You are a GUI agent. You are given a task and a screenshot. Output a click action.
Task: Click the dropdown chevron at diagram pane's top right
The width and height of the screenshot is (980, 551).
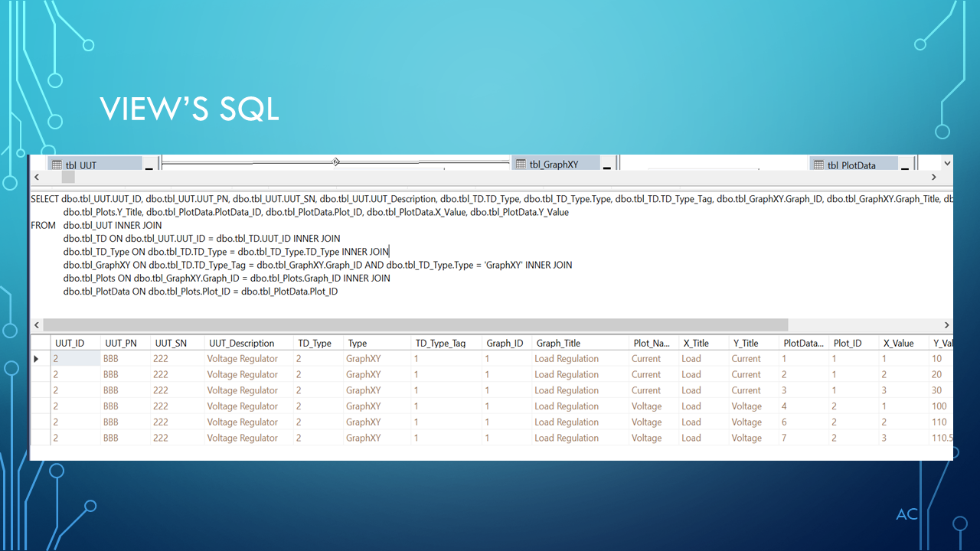(x=946, y=163)
